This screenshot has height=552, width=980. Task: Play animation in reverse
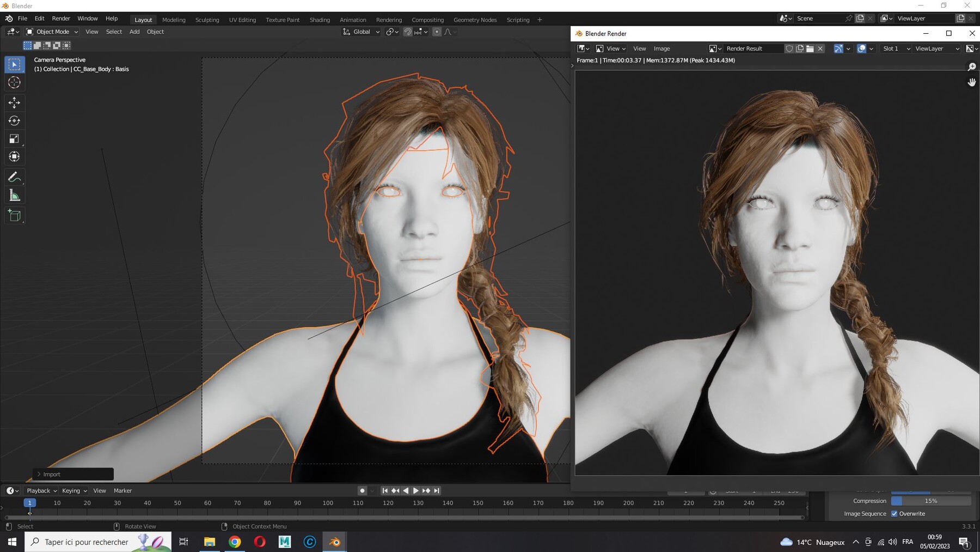406,490
